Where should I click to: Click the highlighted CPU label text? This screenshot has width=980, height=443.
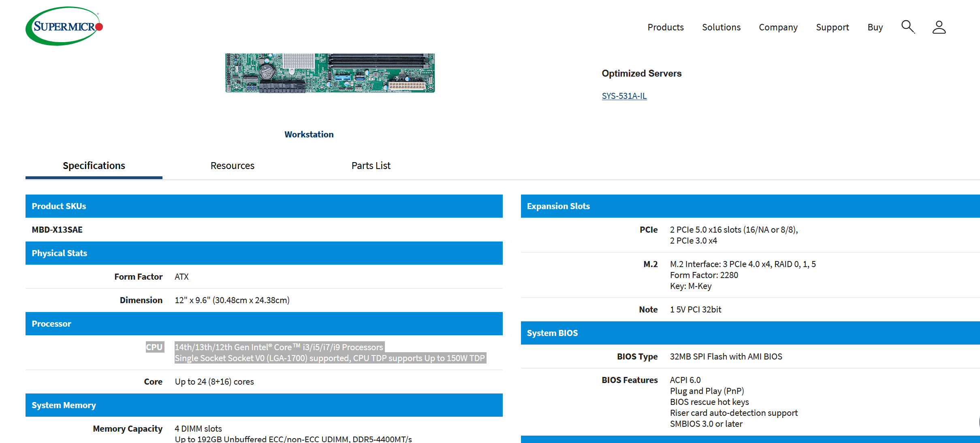[x=154, y=347]
